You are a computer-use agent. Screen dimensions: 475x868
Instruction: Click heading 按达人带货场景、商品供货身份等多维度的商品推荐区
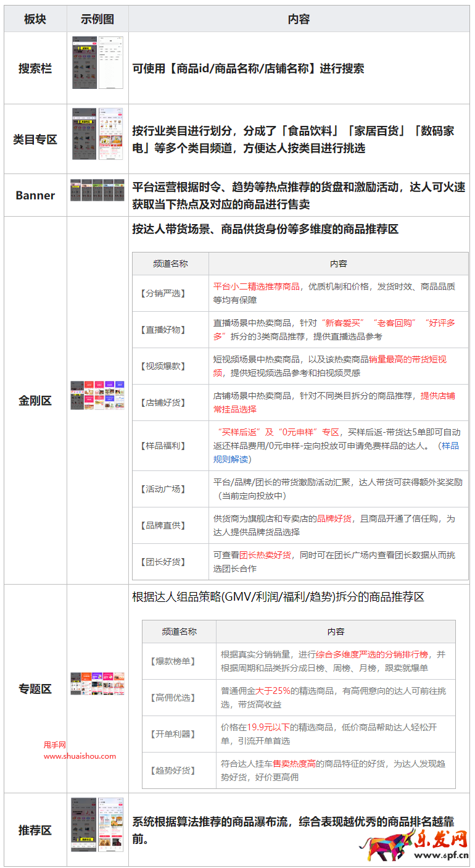[265, 229]
